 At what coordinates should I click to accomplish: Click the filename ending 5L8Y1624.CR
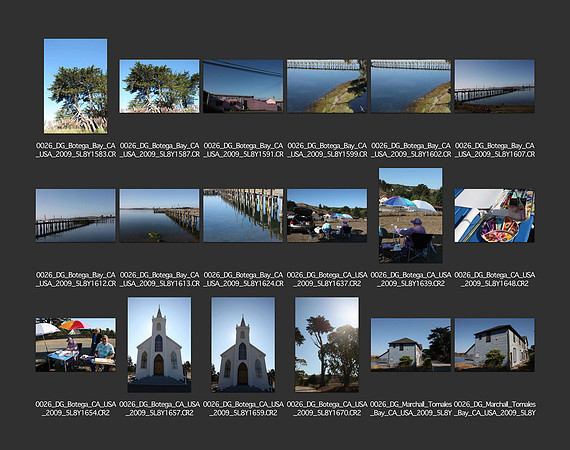point(243,279)
